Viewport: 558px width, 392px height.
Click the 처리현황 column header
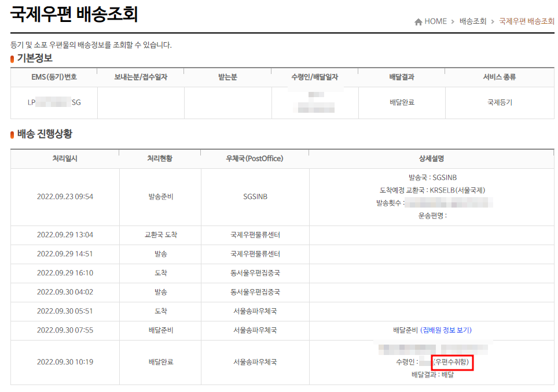pyautogui.click(x=160, y=158)
